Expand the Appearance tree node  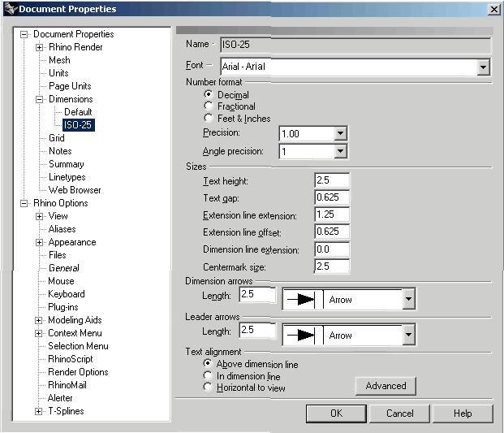coord(39,242)
